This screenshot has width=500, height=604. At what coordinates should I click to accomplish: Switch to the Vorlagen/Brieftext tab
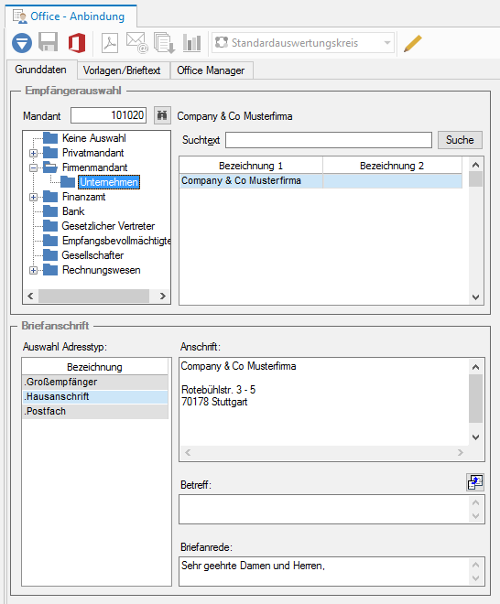click(122, 70)
